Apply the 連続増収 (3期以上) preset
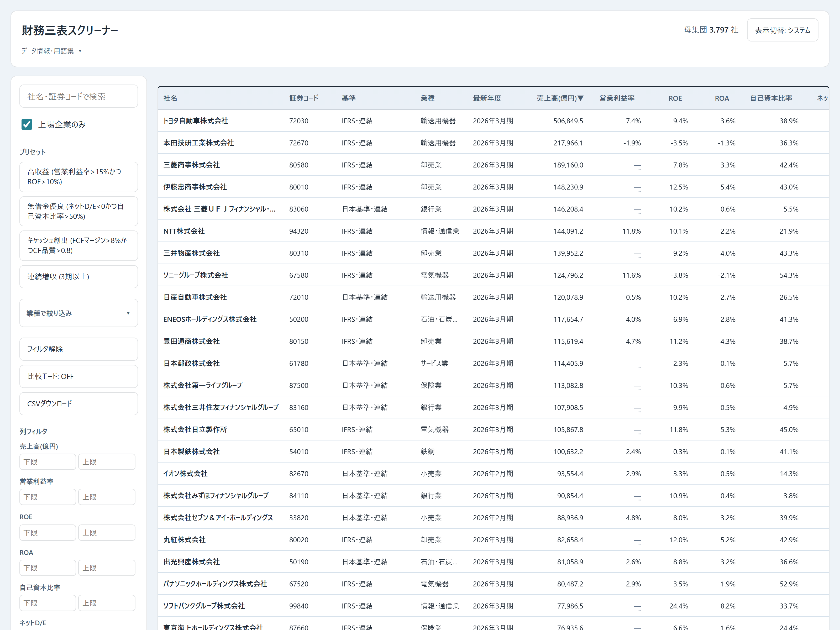The image size is (840, 630). pyautogui.click(x=78, y=276)
